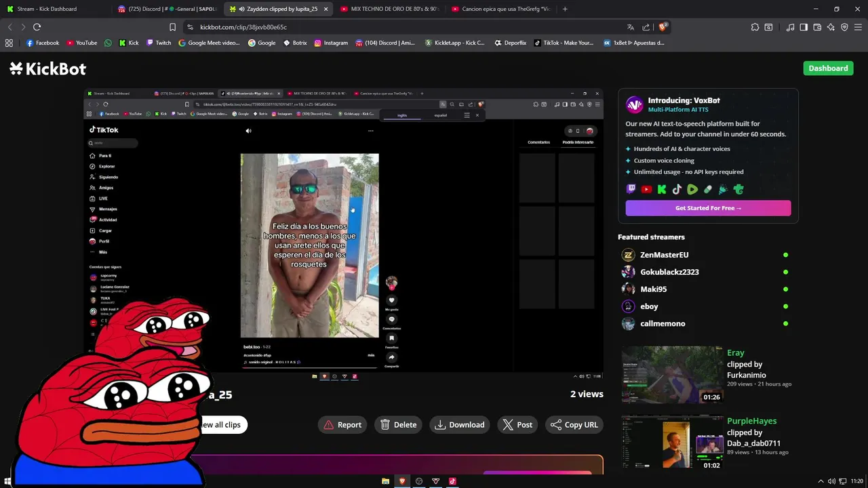Reload the page with refresh icon
The height and width of the screenshot is (488, 868).
point(37,27)
